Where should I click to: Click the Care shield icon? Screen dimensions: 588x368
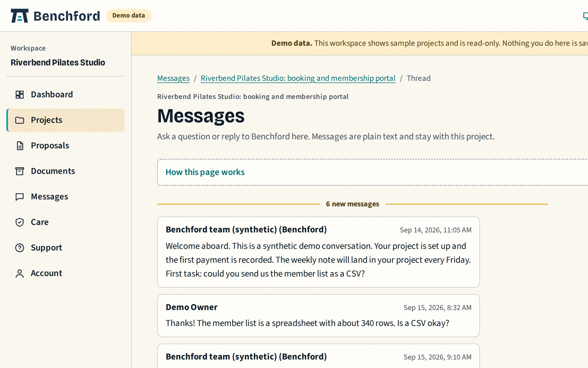point(20,222)
